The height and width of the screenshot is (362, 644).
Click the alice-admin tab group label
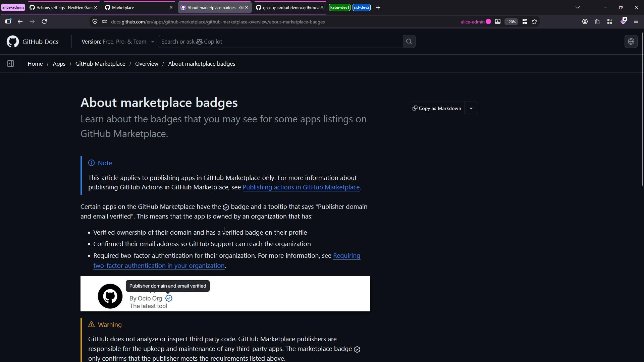tap(13, 7)
